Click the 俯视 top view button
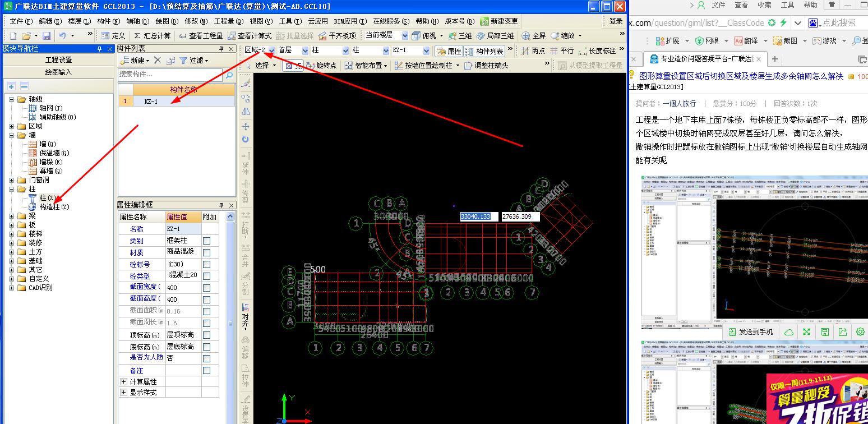 (x=424, y=35)
